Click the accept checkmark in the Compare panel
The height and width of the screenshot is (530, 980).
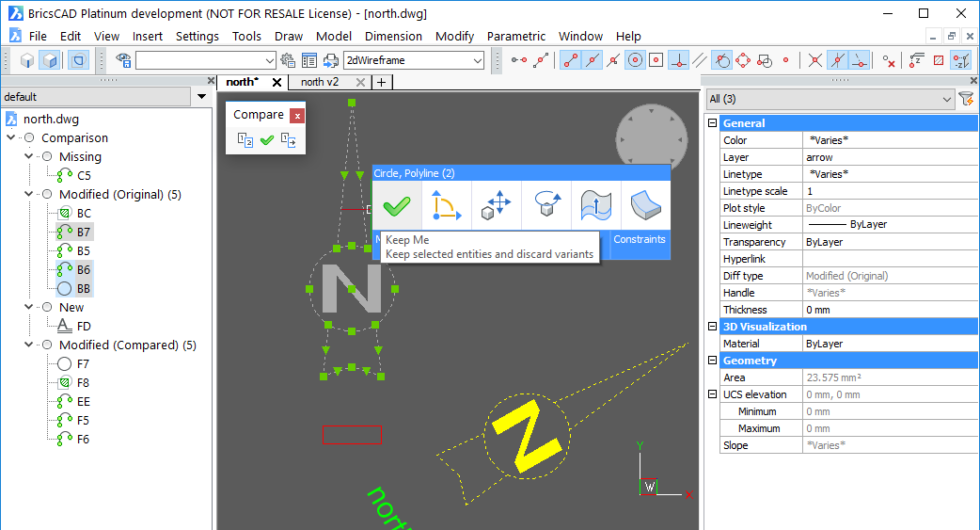[267, 140]
